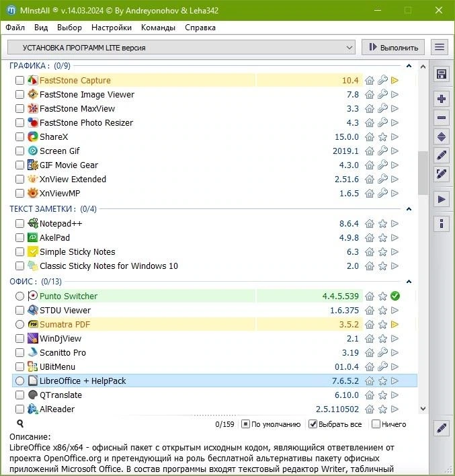
Task: Click the run arrow for LibreOffice + HelpPack
Action: click(x=395, y=381)
